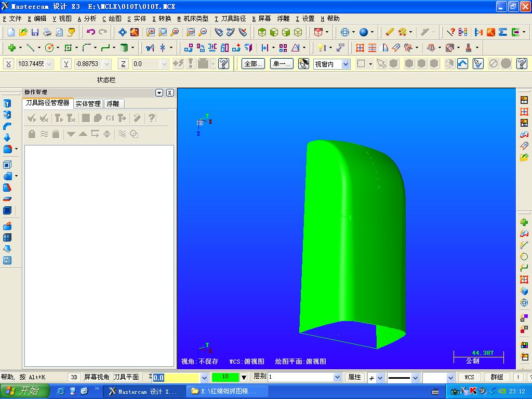Open the 视窗内 selection mode dropdown
Viewport: 532px width, 399px height.
pyautogui.click(x=345, y=64)
